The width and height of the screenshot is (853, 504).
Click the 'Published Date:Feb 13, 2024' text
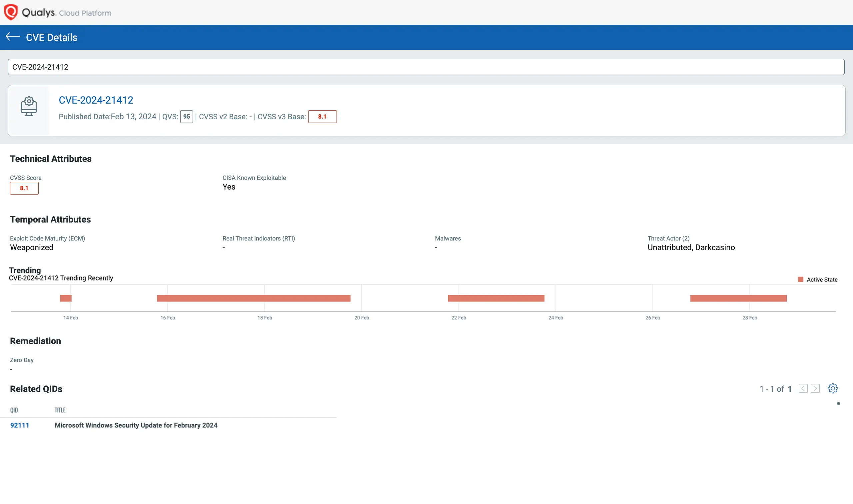pos(107,117)
